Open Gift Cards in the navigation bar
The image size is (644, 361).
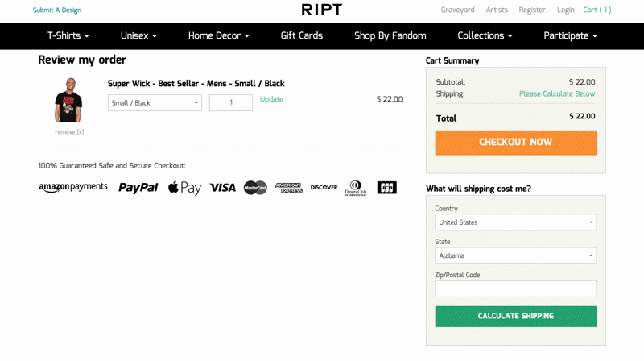coord(301,35)
